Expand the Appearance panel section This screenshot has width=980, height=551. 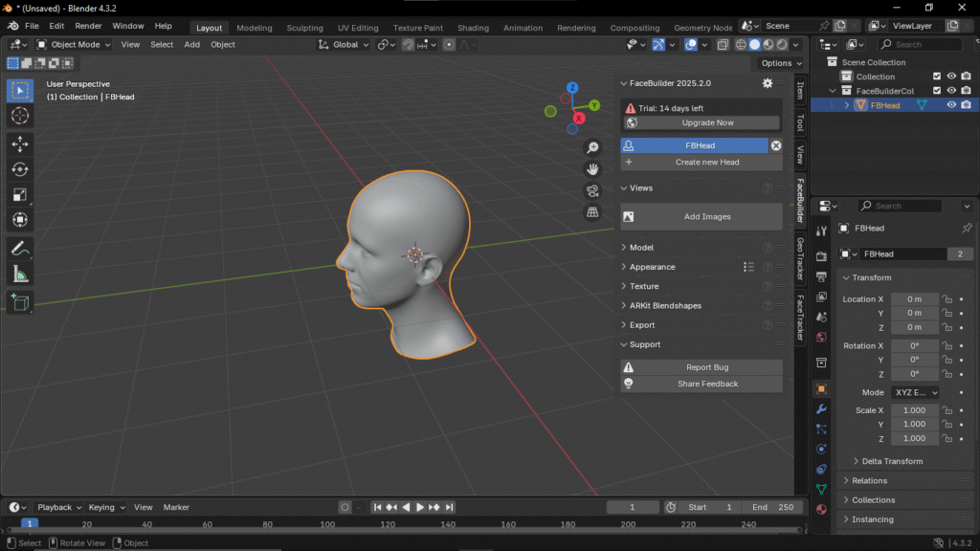(652, 267)
